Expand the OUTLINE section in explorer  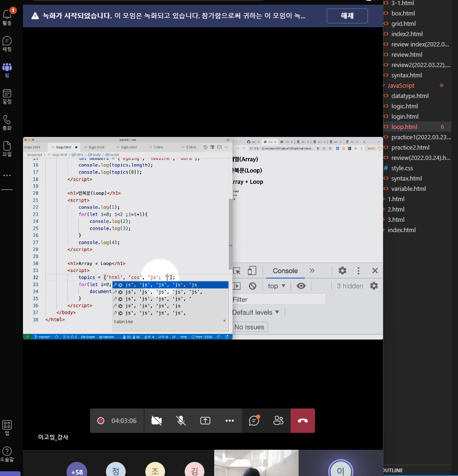(x=393, y=470)
